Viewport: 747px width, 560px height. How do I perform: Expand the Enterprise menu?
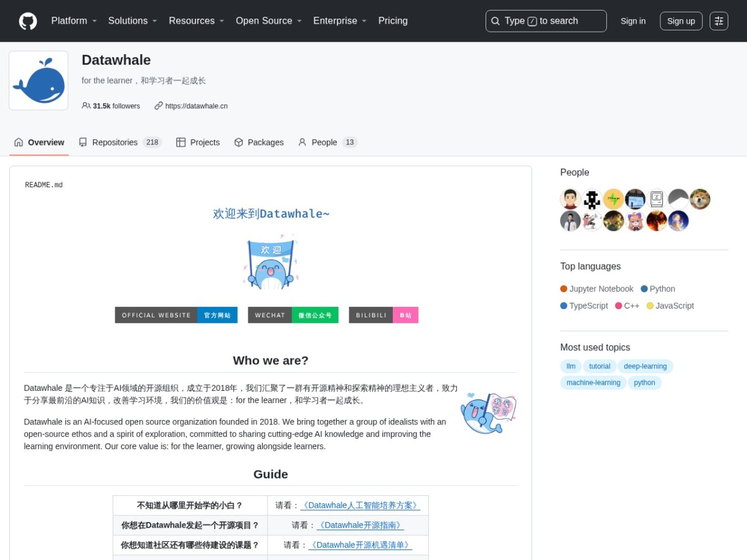[340, 21]
